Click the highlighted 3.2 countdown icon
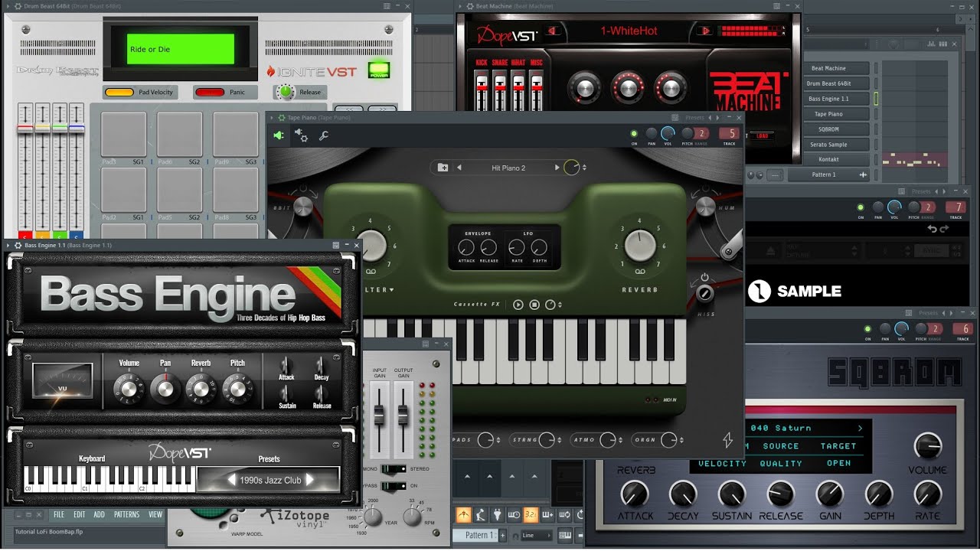 click(531, 515)
